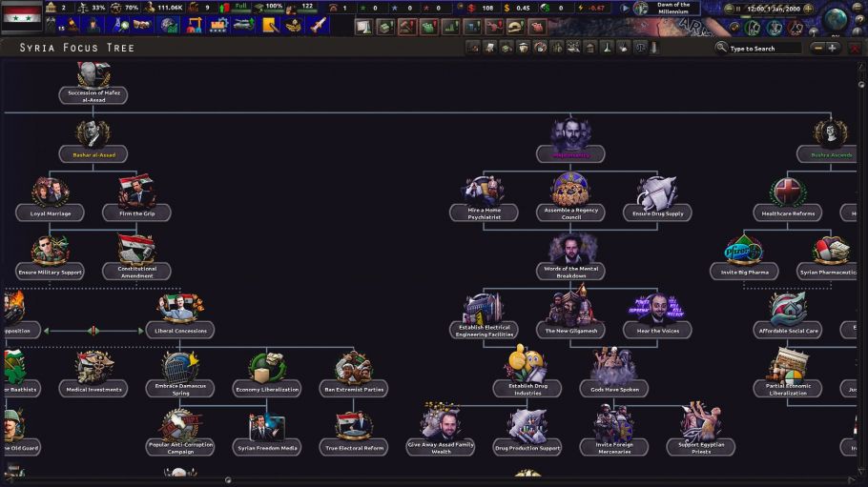Select the True Electoral Reform focus
The height and width of the screenshot is (487, 868).
[x=354, y=448]
